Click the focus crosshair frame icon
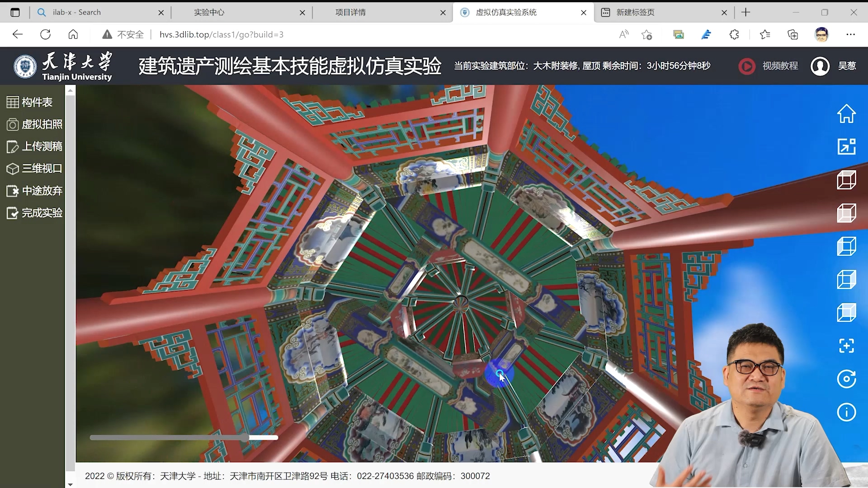 pyautogui.click(x=846, y=346)
